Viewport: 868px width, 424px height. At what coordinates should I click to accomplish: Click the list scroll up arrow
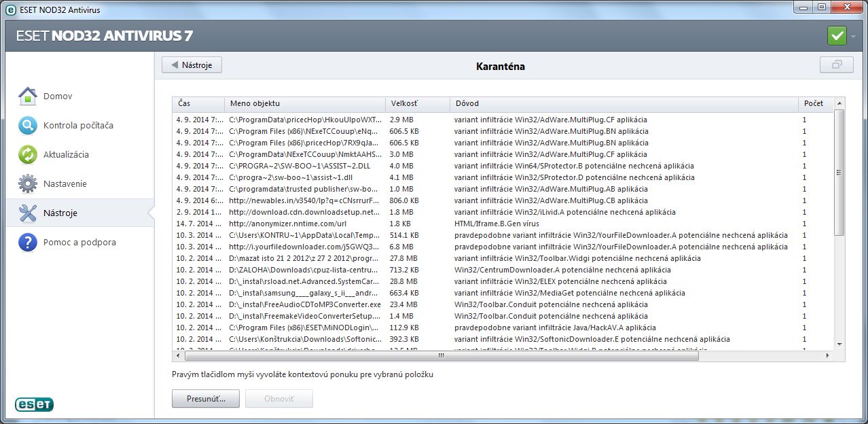[x=839, y=103]
